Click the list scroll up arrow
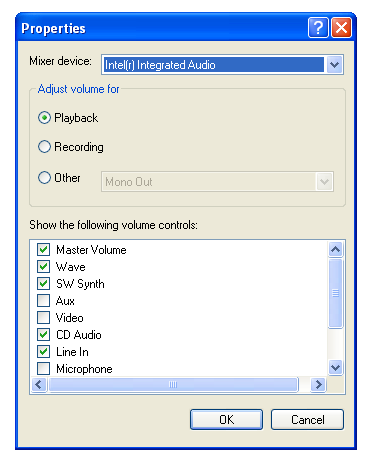 (x=335, y=249)
